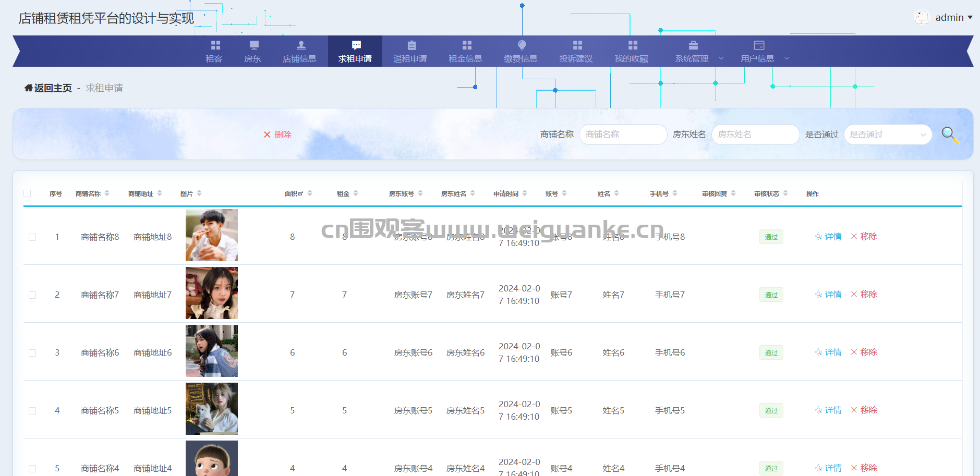The width and height of the screenshot is (980, 476).
Task: Click the 通过 status tag for 商铺名称5
Action: point(771,411)
